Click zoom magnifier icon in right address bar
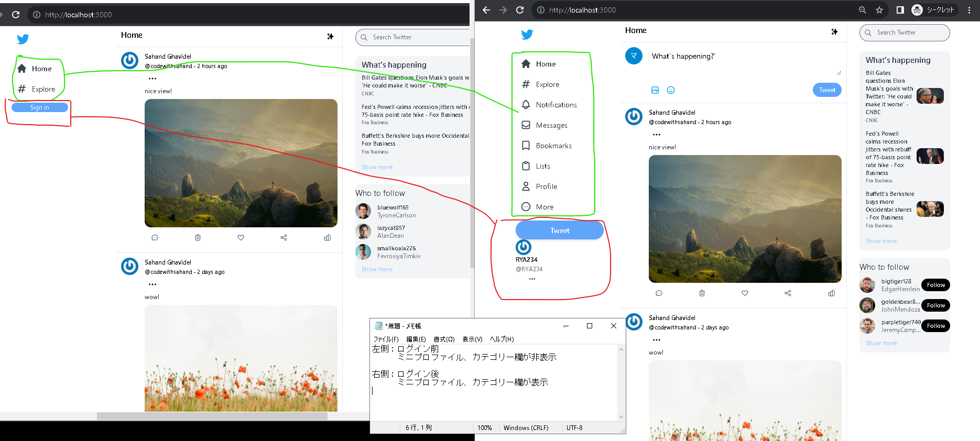980x441 pixels. (863, 10)
